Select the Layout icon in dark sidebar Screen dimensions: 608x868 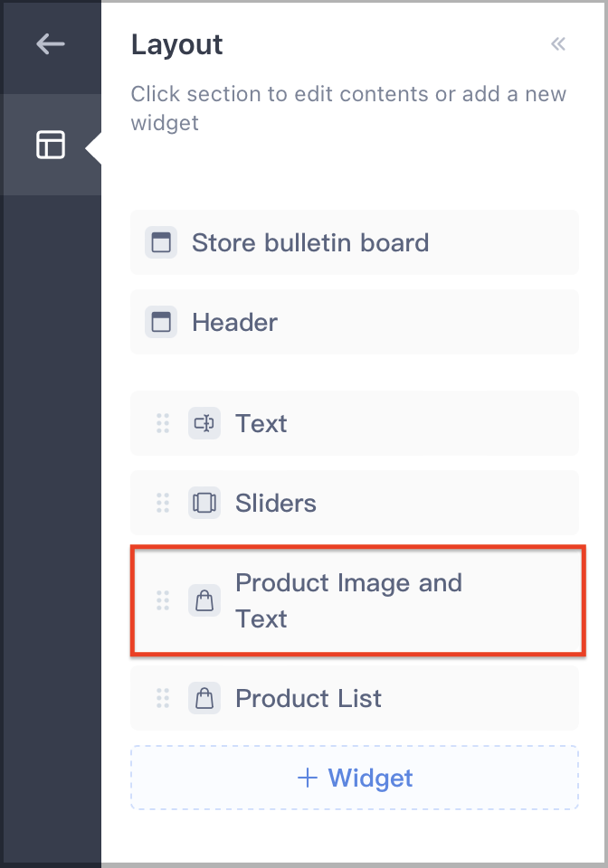pyautogui.click(x=50, y=145)
